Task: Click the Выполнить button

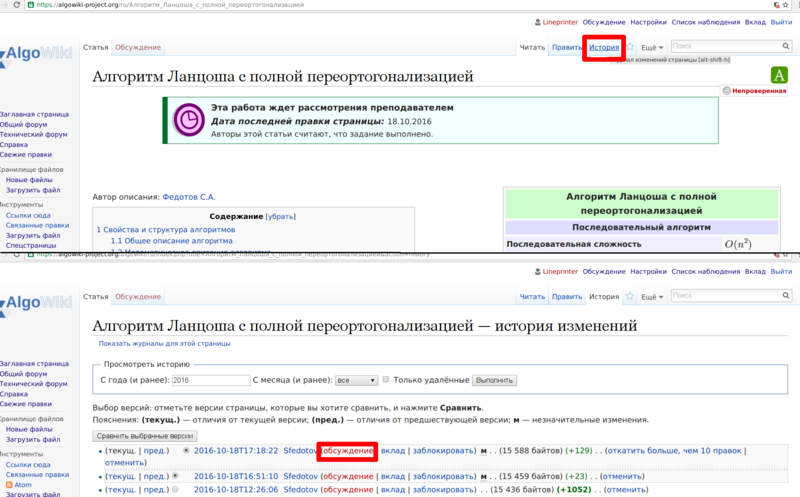Action: (494, 380)
